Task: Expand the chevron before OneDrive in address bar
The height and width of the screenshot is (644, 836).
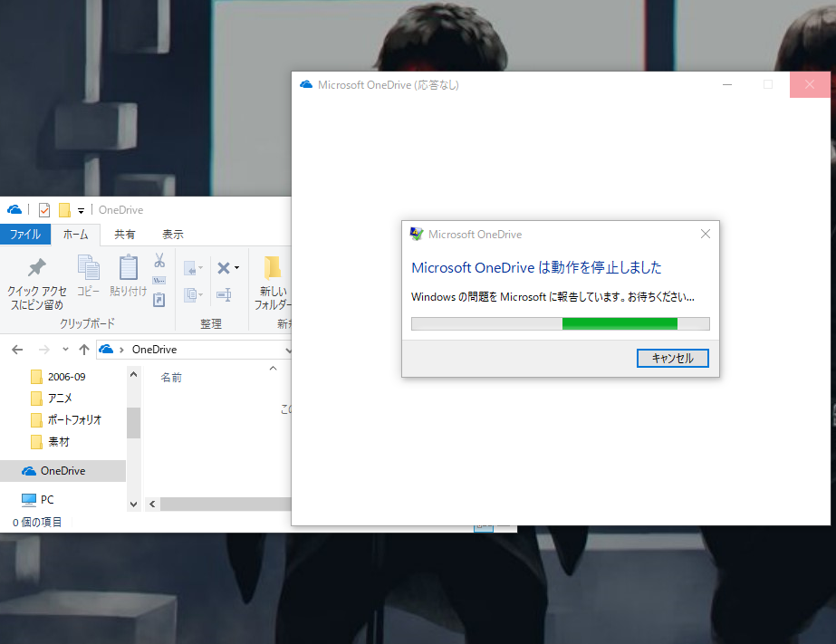Action: pyautogui.click(x=121, y=350)
